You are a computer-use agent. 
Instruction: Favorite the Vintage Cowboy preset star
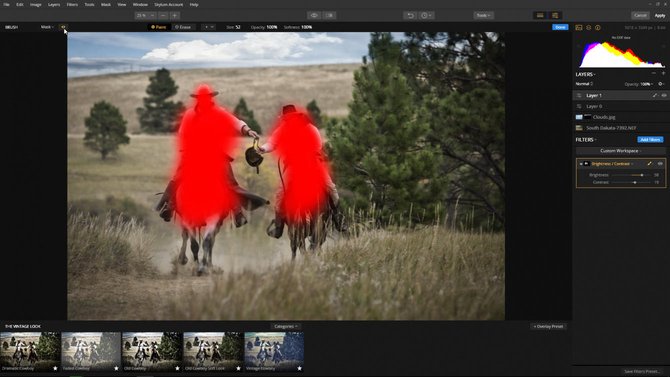point(299,368)
